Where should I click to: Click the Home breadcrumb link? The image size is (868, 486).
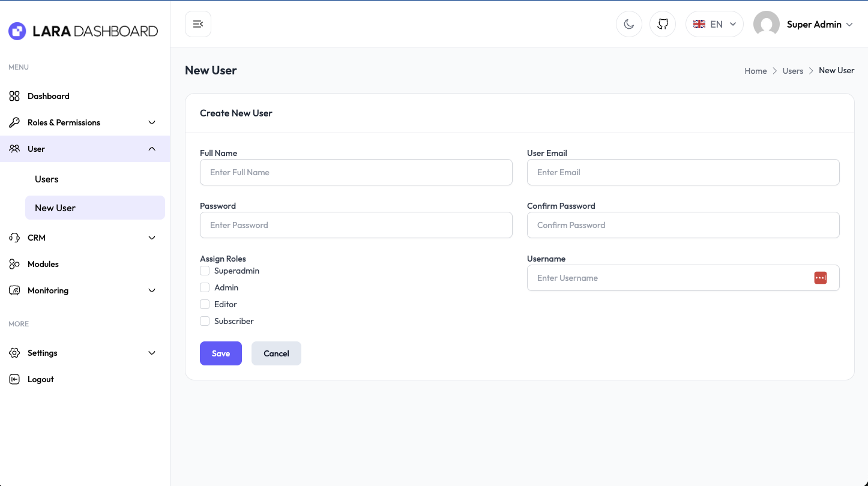click(755, 71)
